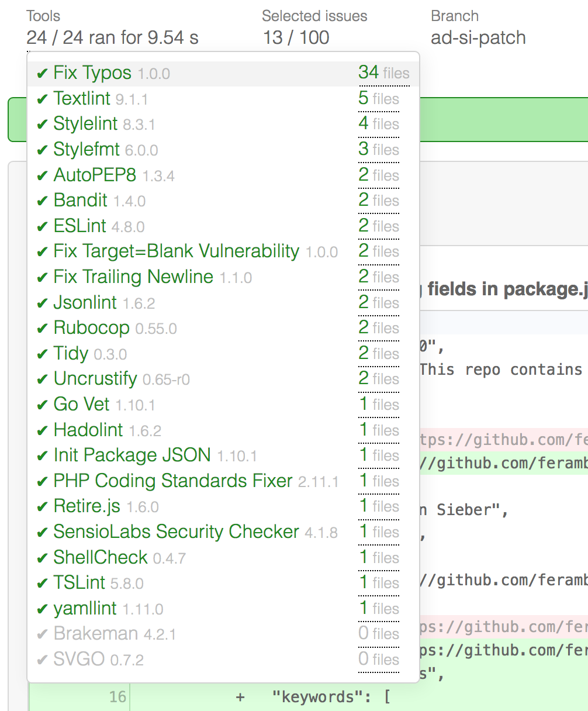Select the Textlint 9.1.1 tool entry
Viewport: 588px width, 711px height.
[223, 99]
